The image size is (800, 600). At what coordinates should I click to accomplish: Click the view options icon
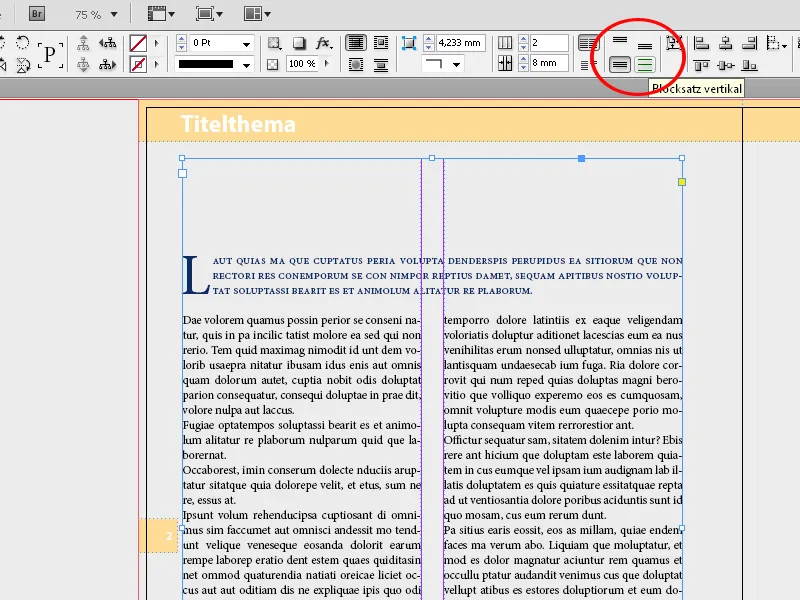[x=157, y=14]
